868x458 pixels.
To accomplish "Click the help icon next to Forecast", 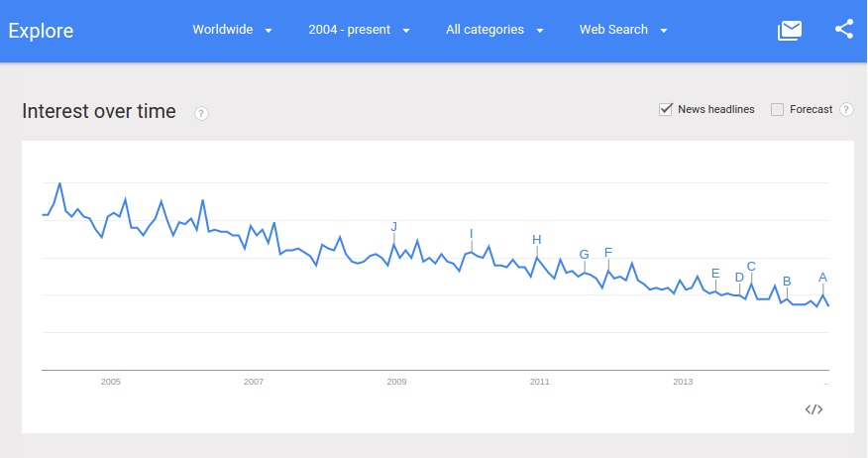I will click(x=846, y=110).
